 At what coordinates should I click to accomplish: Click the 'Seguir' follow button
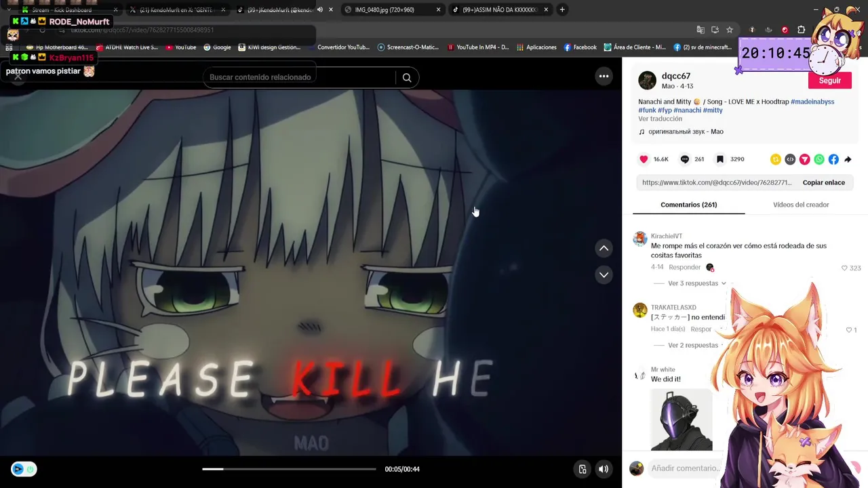[829, 80]
